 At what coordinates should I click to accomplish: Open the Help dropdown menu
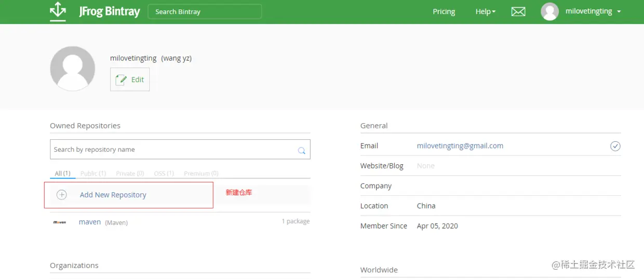pos(486,11)
